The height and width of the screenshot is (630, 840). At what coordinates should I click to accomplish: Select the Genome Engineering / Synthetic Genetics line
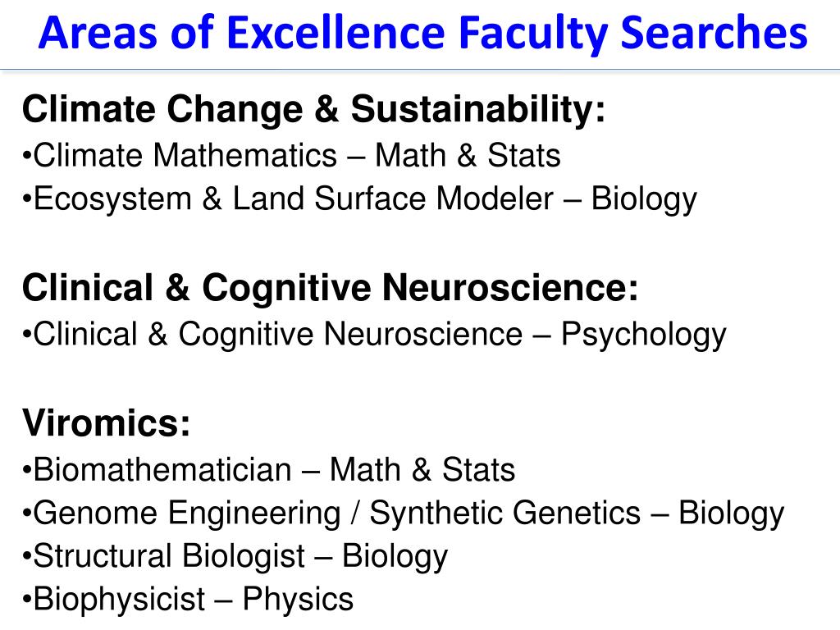point(404,514)
